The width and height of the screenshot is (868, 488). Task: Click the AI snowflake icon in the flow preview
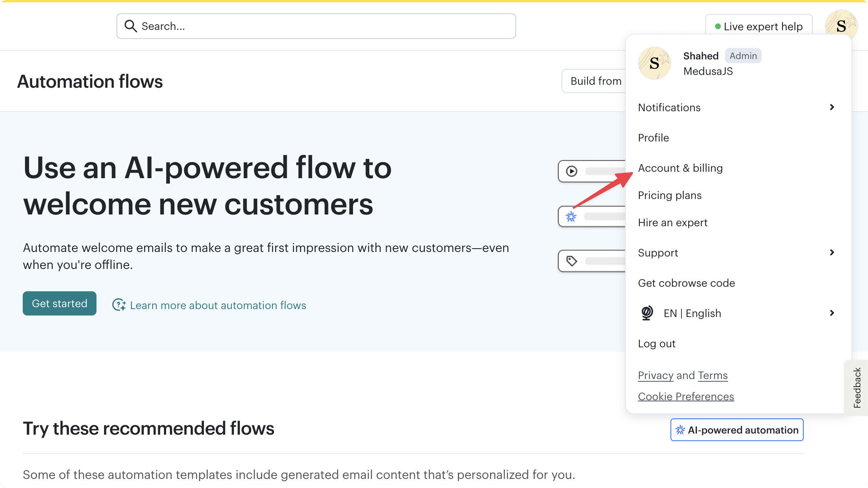(571, 216)
